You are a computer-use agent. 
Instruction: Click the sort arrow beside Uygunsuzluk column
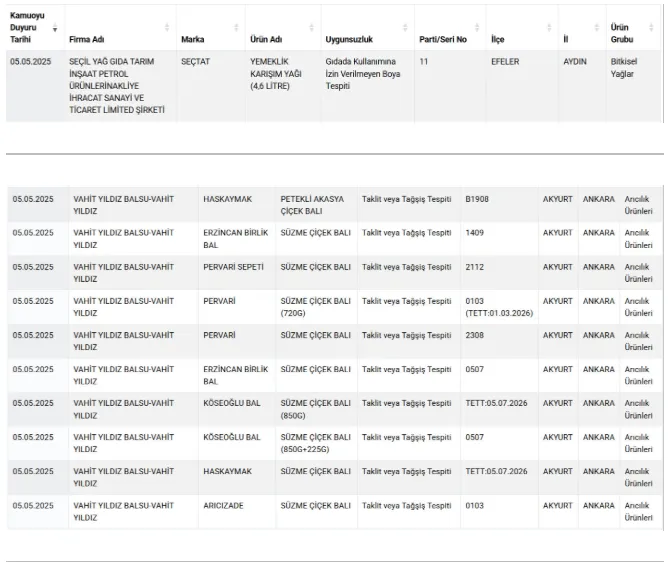coord(406,28)
